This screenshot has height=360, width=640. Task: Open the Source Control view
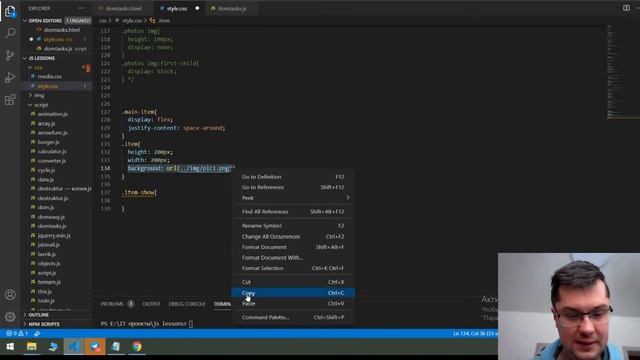(10, 55)
